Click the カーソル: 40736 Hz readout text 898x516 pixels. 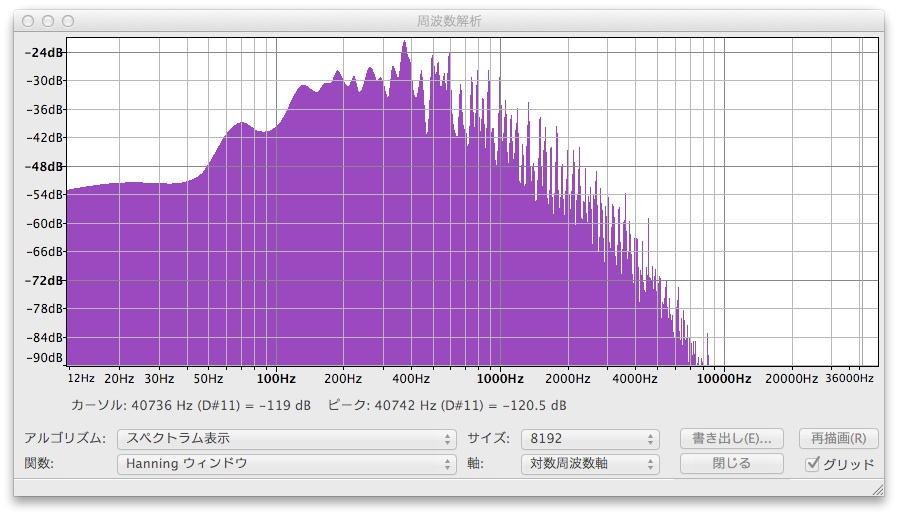click(x=191, y=405)
